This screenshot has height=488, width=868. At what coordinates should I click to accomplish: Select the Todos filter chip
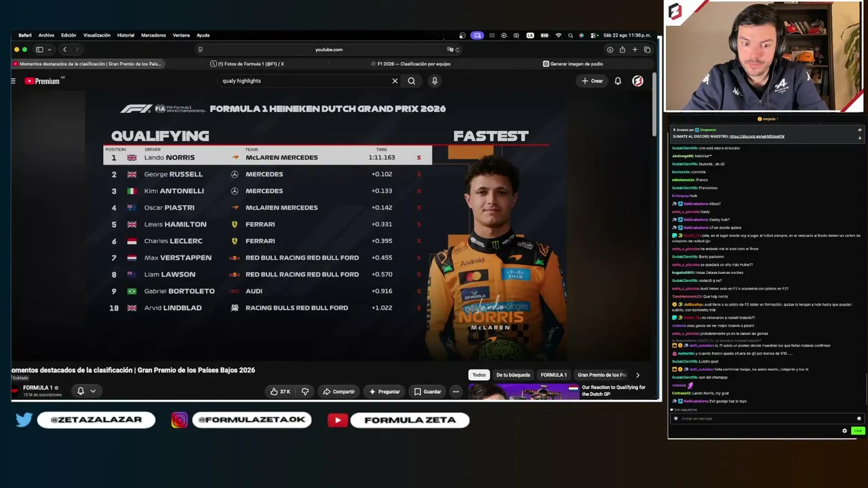[x=479, y=375]
